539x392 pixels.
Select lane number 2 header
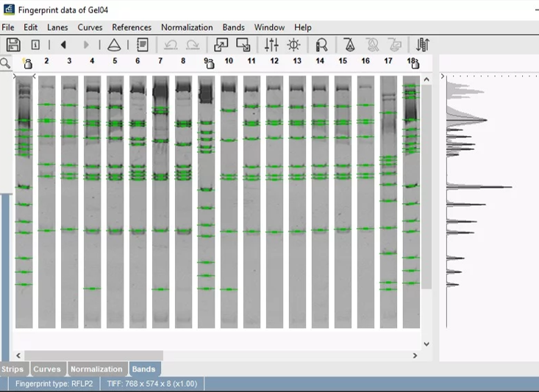click(x=46, y=61)
